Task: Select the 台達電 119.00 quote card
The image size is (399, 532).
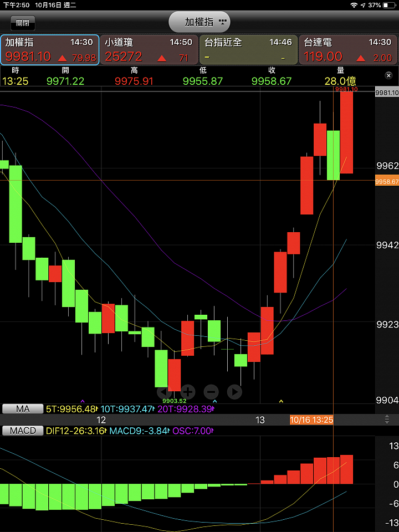Action: click(348, 50)
